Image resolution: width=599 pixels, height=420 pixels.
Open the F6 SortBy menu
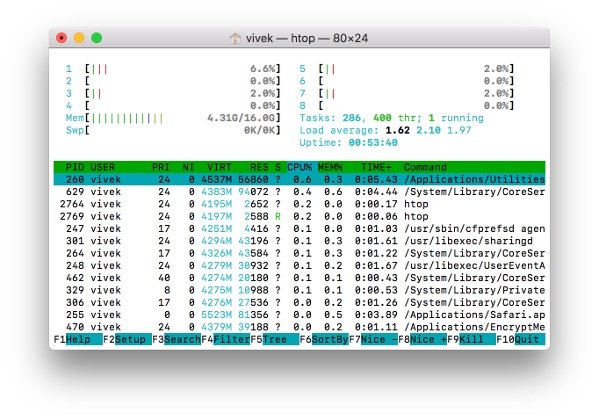(x=324, y=339)
